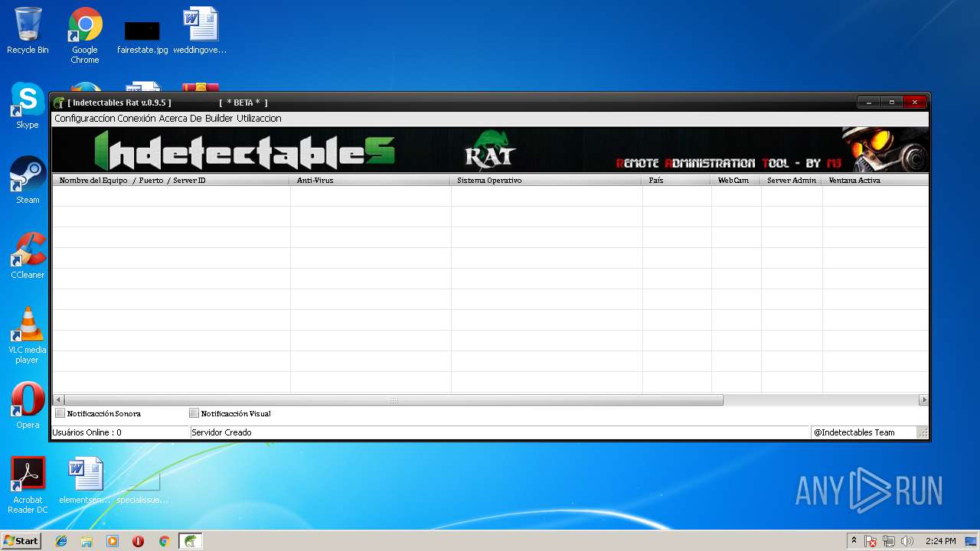
Task: Click the Indetectables Rat taskbar button
Action: pyautogui.click(x=190, y=541)
